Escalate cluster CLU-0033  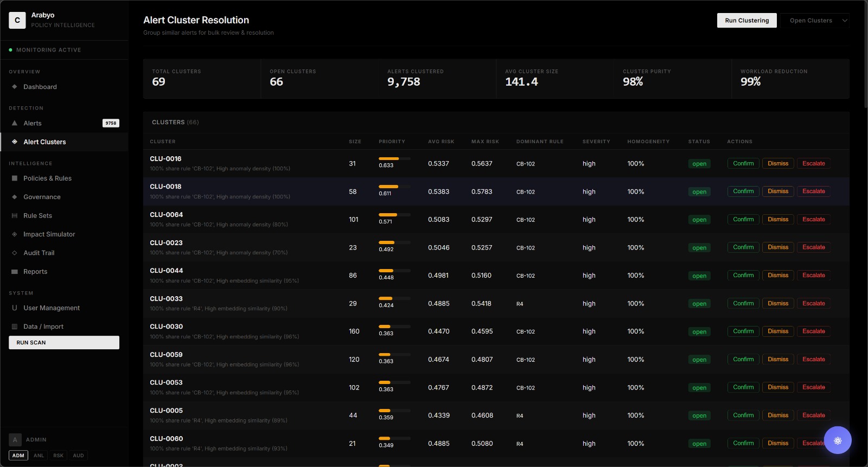tap(813, 303)
